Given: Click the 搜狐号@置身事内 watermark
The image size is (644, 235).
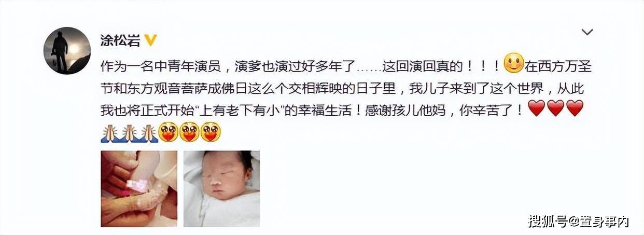Looking at the screenshot, I should [579, 222].
